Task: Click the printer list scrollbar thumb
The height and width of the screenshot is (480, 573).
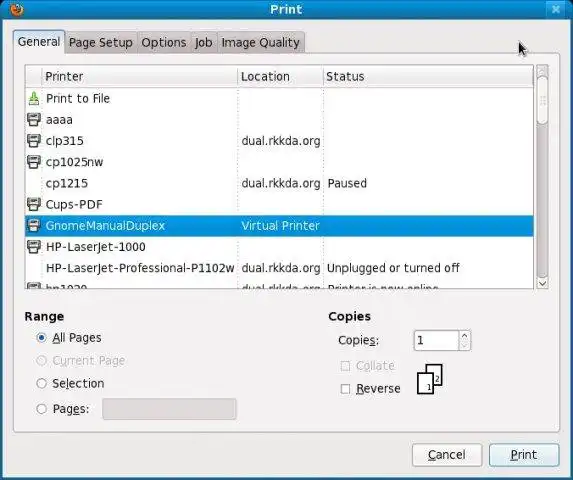Action: click(x=542, y=99)
